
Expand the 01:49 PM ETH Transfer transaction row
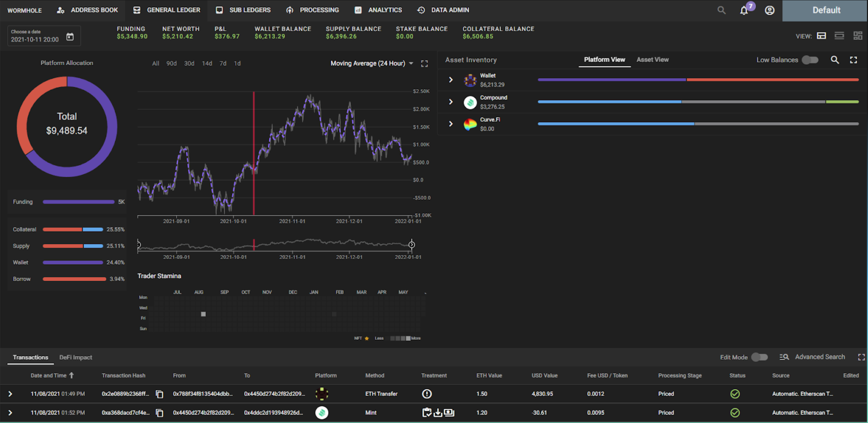coord(10,394)
